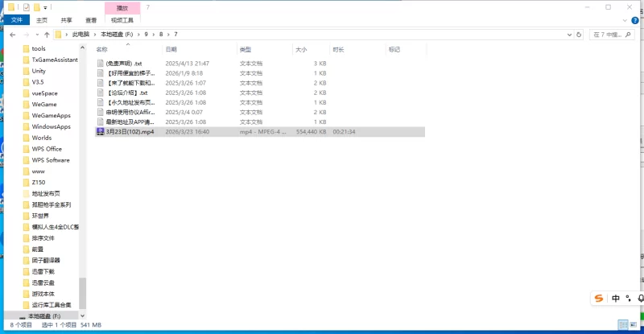Click 此电脑 in the address breadcrumb
Viewport: 644px width, 334px height.
click(80, 35)
